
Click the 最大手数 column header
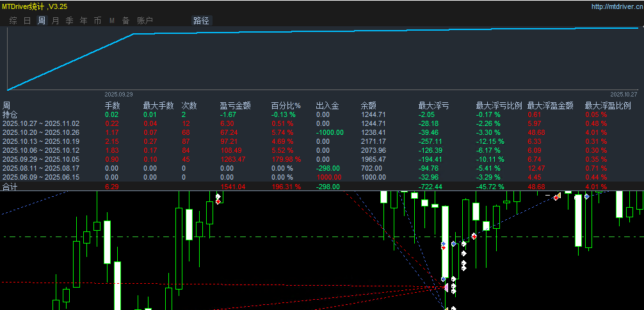(x=158, y=106)
